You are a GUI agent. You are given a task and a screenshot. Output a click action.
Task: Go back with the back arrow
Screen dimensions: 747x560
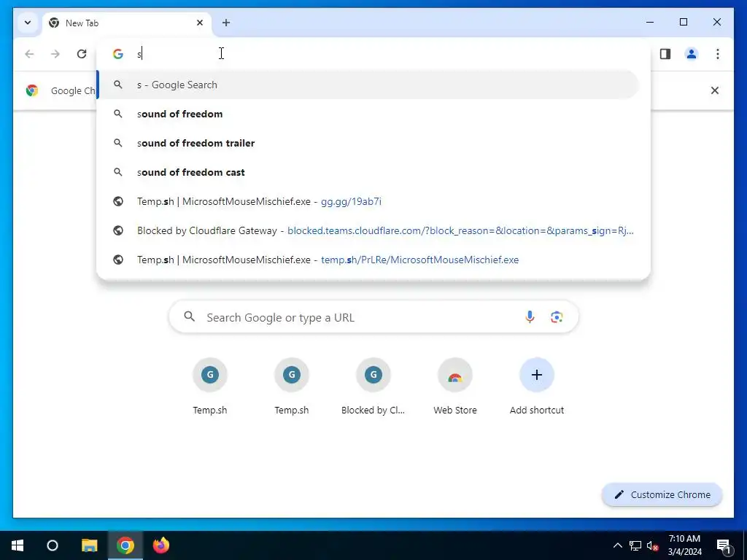29,54
